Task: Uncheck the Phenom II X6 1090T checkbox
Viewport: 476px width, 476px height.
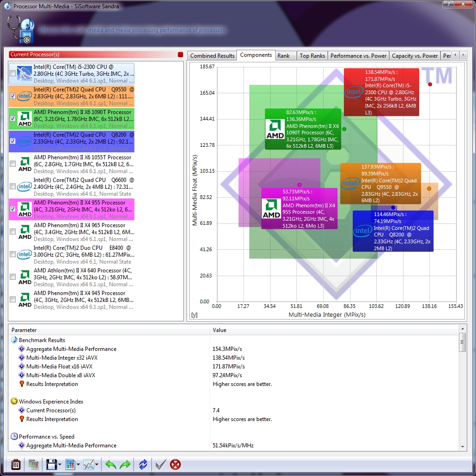Action: [13, 118]
